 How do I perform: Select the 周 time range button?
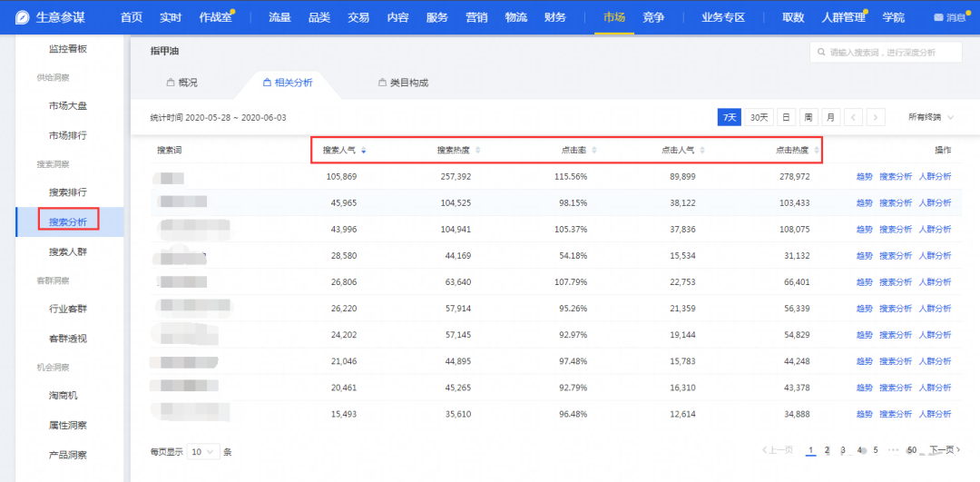pyautogui.click(x=808, y=117)
